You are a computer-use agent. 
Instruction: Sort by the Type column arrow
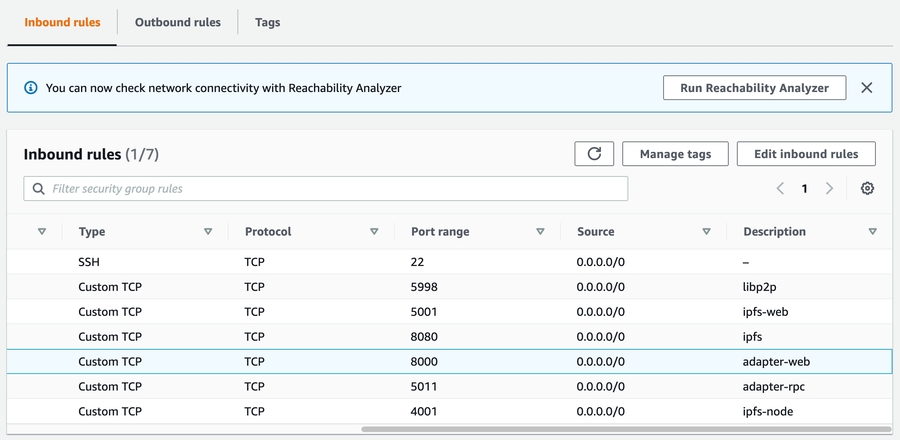208,232
